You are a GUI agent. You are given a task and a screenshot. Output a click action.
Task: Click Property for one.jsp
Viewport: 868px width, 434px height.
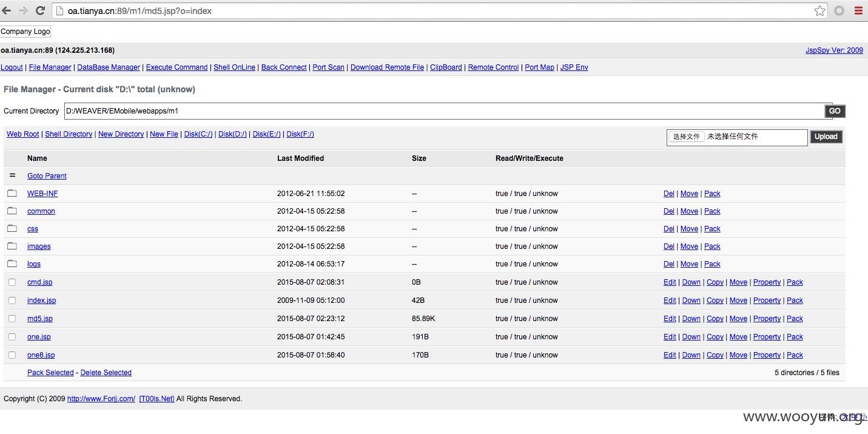pyautogui.click(x=767, y=337)
